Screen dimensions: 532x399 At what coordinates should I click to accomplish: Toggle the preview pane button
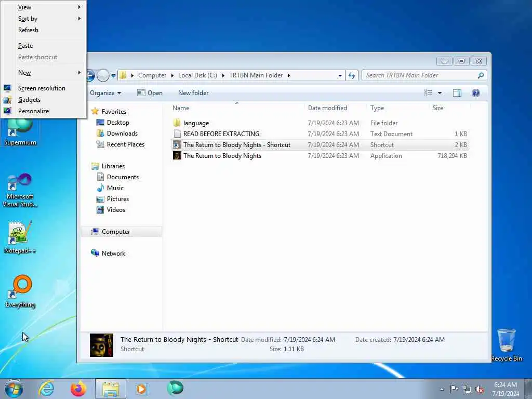457,93
